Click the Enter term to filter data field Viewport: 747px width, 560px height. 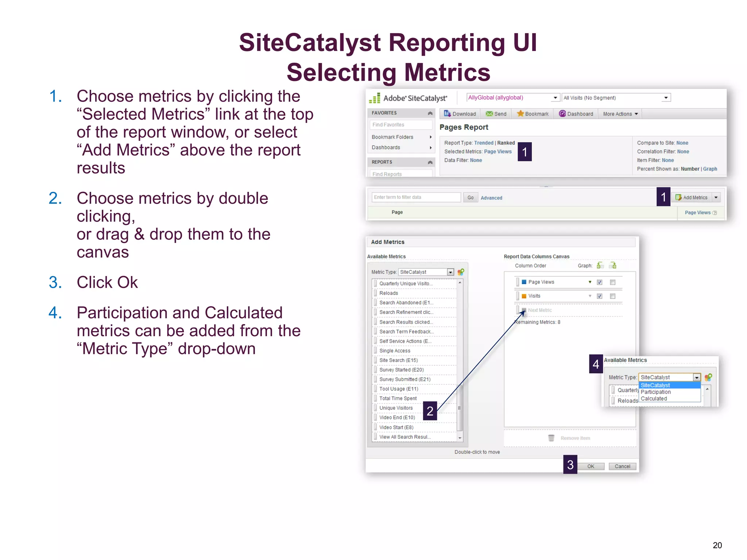pyautogui.click(x=416, y=197)
